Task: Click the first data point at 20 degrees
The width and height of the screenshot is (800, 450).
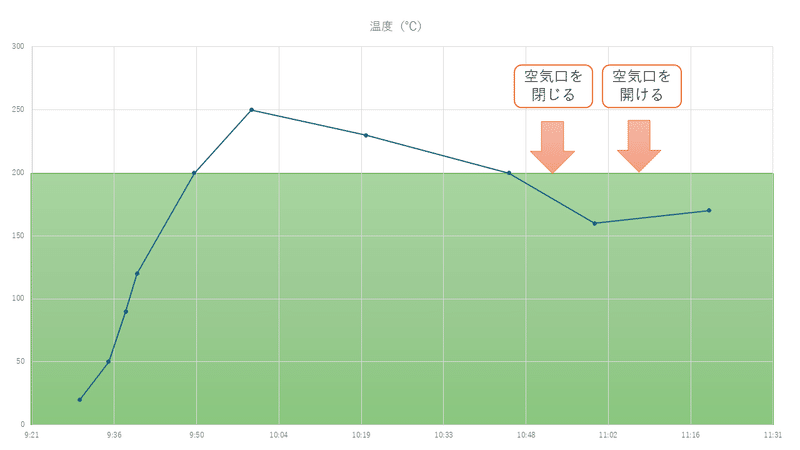Action: (80, 399)
